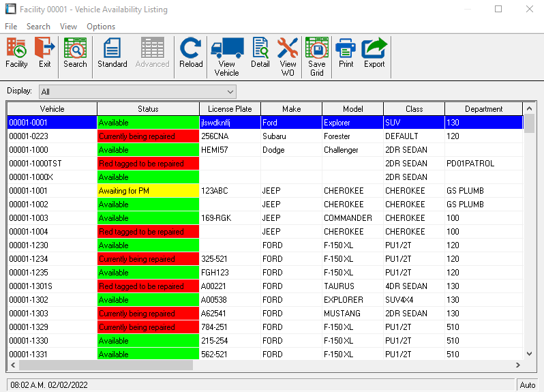
Task: Open the View menu
Action: click(x=68, y=27)
